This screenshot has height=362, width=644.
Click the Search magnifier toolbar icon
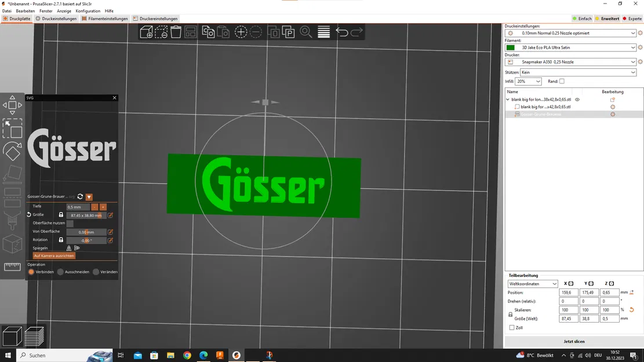click(306, 32)
